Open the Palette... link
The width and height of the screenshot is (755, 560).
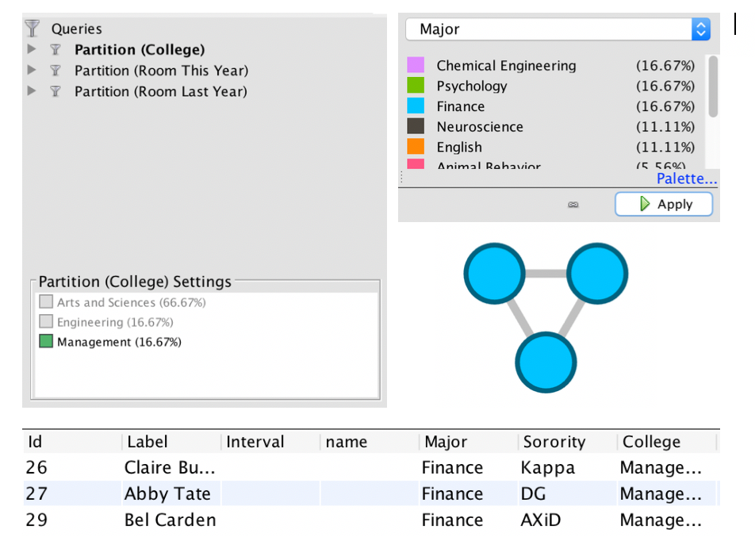[x=686, y=179]
